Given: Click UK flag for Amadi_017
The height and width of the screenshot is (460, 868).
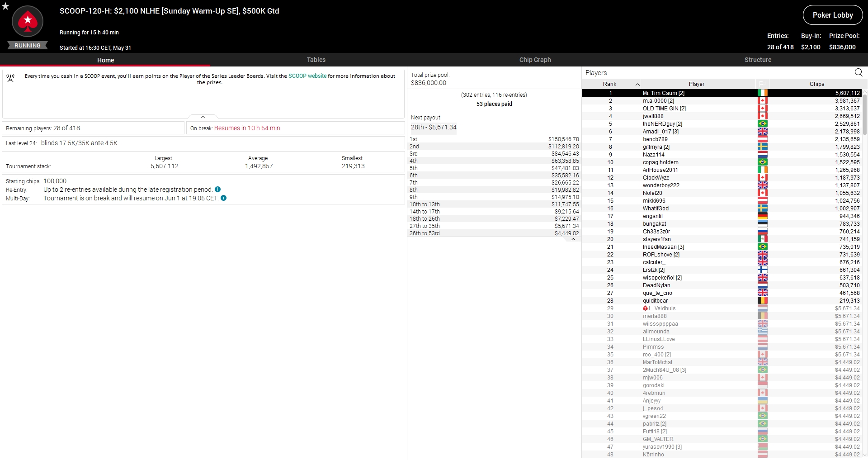Looking at the screenshot, I should [x=762, y=132].
